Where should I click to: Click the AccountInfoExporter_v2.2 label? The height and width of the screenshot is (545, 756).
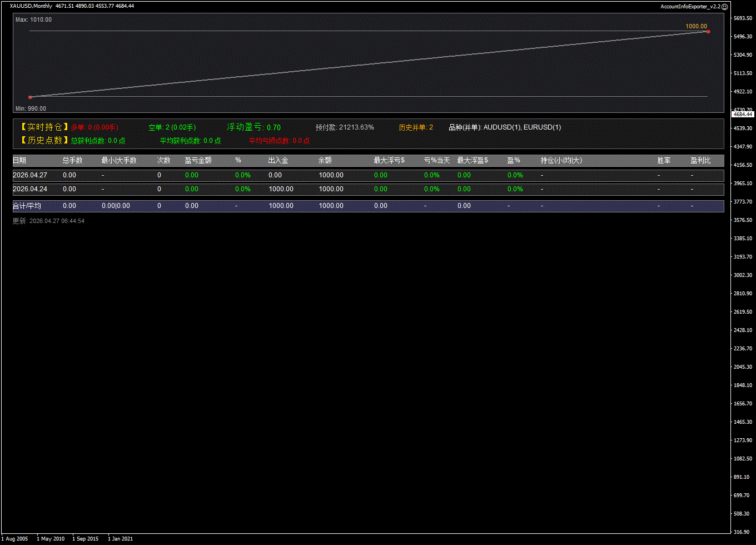pyautogui.click(x=690, y=7)
